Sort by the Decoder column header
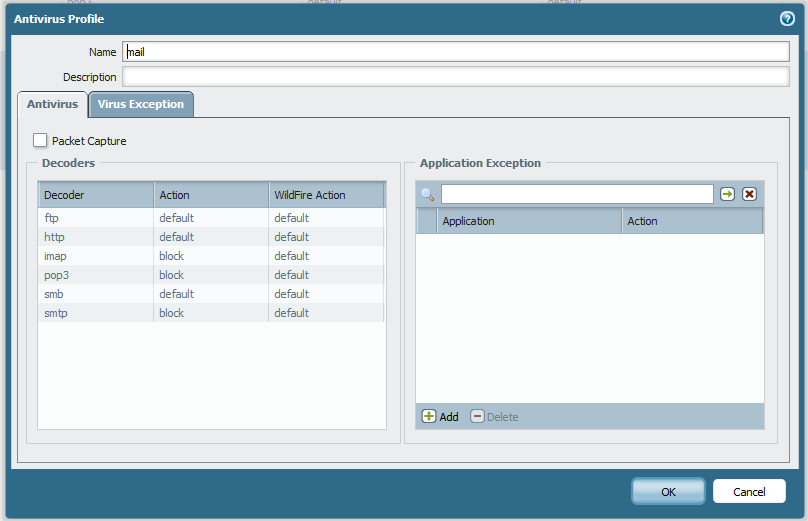Image resolution: width=808 pixels, height=521 pixels. pos(96,195)
